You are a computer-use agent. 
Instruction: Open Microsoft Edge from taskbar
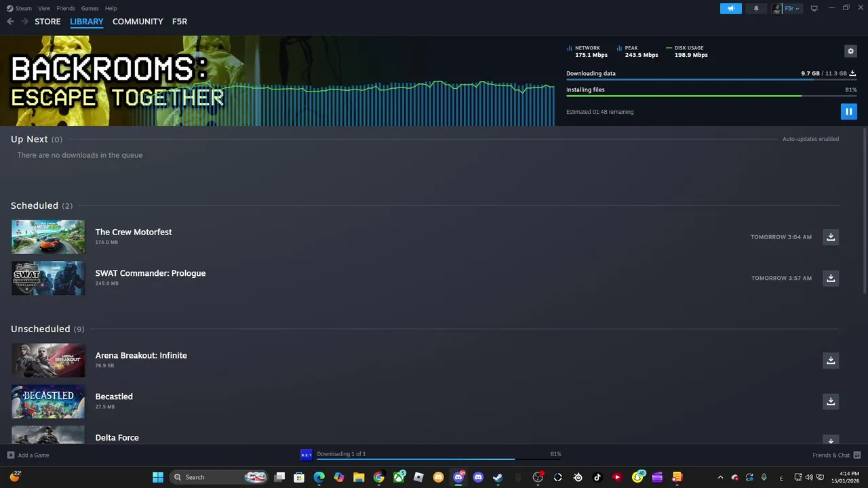pos(319,477)
